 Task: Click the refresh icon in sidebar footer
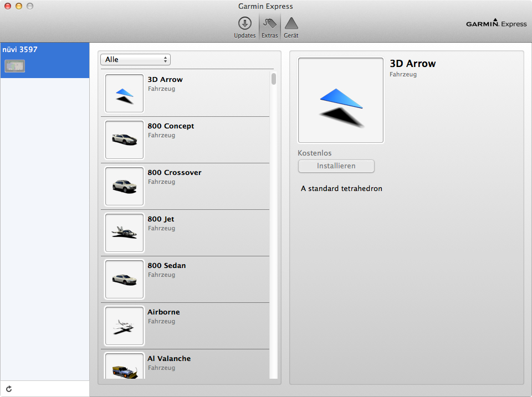pyautogui.click(x=9, y=389)
